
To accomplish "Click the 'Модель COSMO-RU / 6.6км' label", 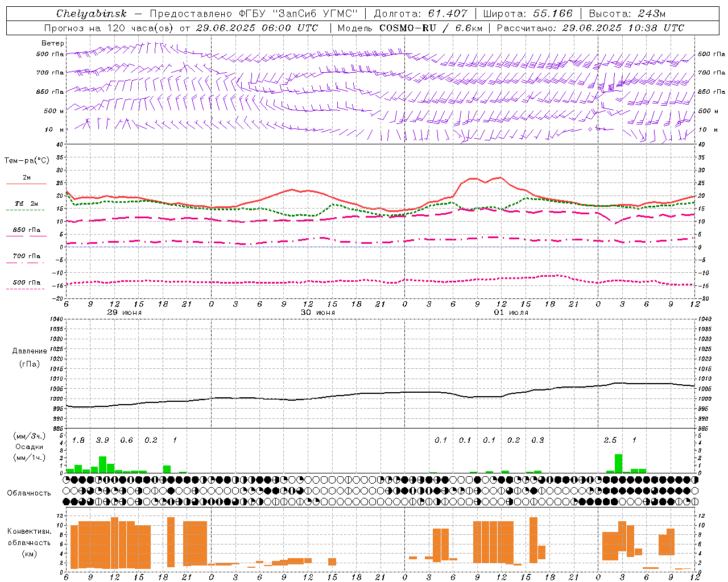I will click(x=409, y=28).
